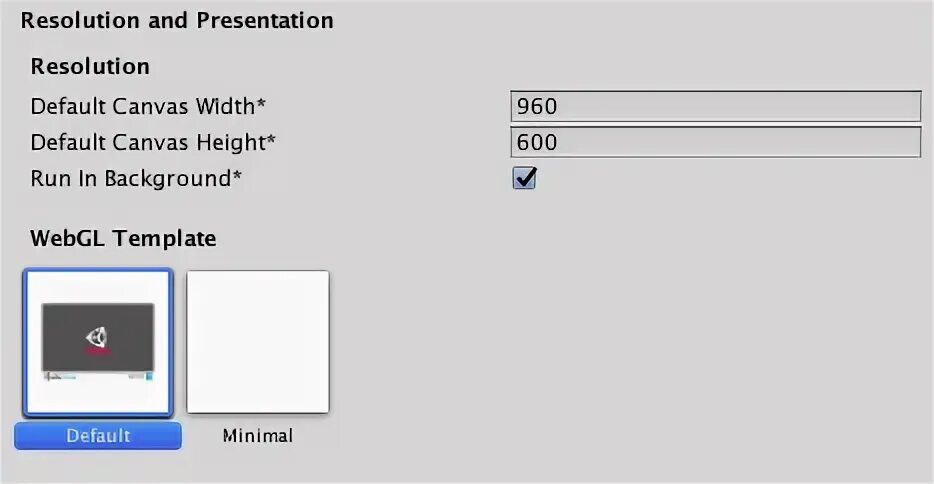Image resolution: width=934 pixels, height=484 pixels.
Task: Disable the Run In Background checkbox
Action: point(524,179)
